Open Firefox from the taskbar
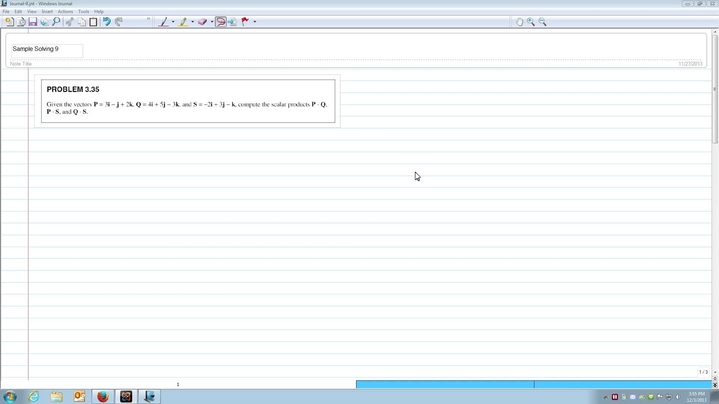The height and width of the screenshot is (404, 719). click(102, 397)
